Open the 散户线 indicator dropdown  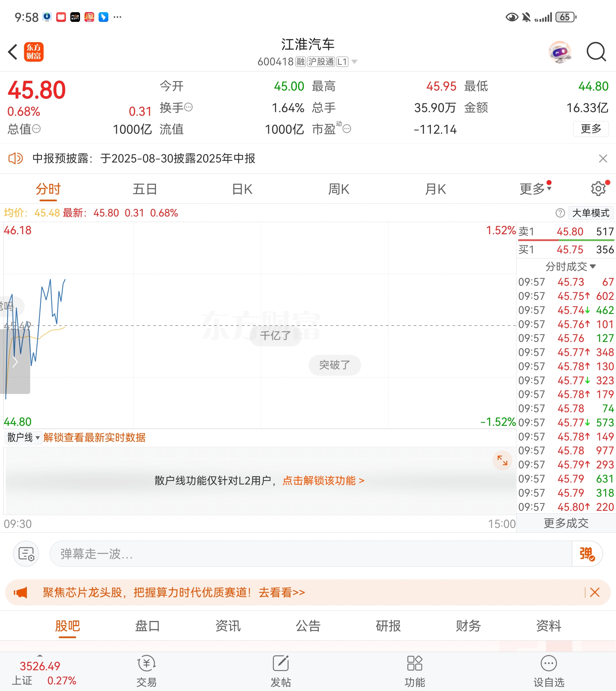[23, 437]
